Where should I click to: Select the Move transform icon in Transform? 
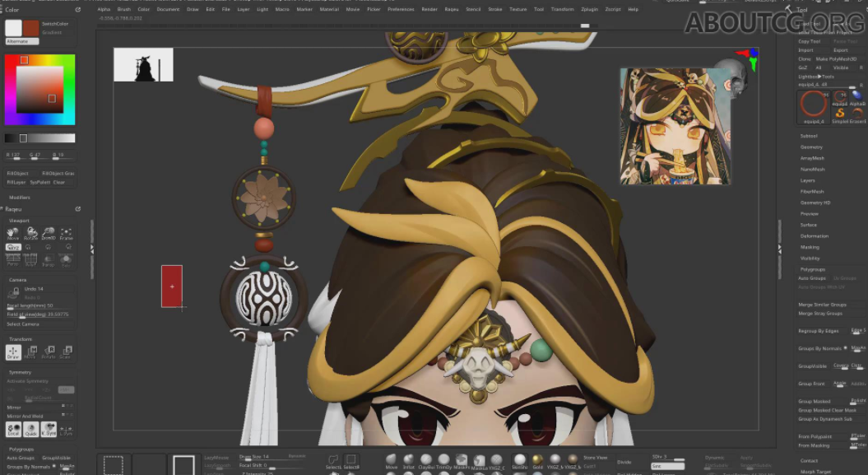pyautogui.click(x=31, y=352)
